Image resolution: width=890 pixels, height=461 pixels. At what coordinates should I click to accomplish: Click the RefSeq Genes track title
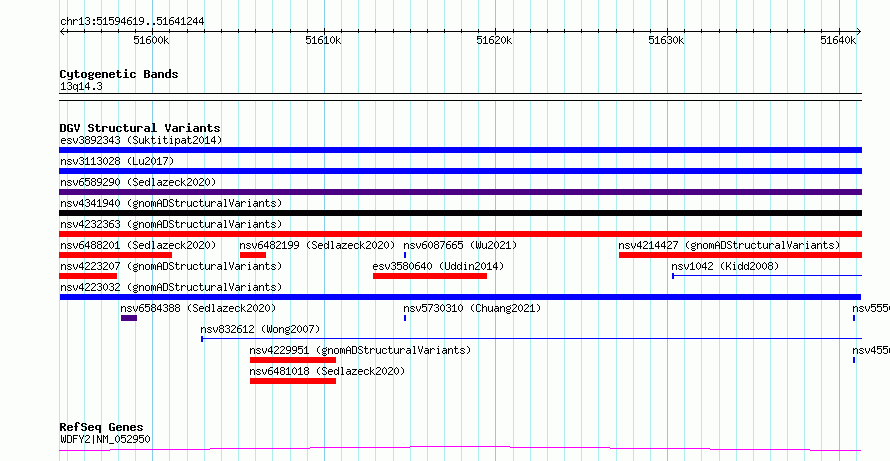(102, 427)
